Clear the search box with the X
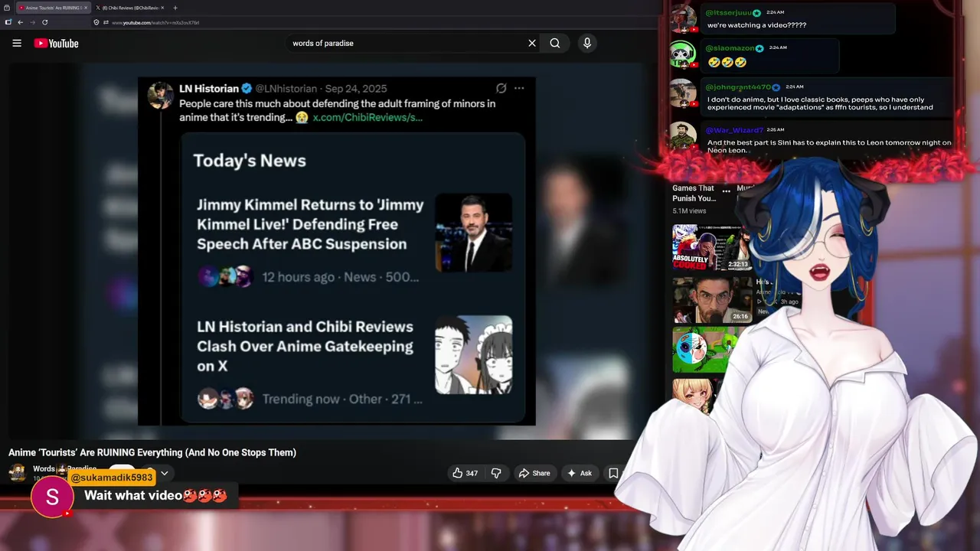Viewport: 980px width, 551px height. [532, 44]
